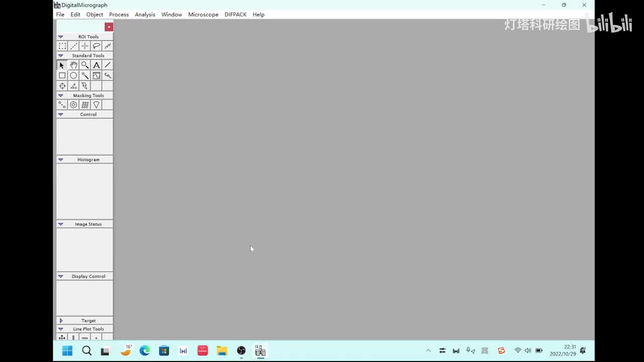
Task: Minimize the DigitalMicrograph window
Action: click(x=543, y=5)
